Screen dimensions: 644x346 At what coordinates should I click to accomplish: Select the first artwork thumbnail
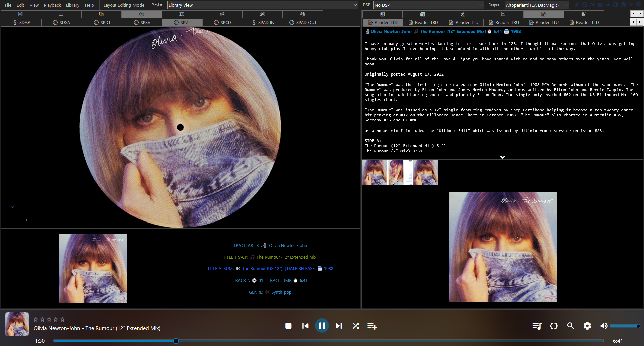coord(375,172)
